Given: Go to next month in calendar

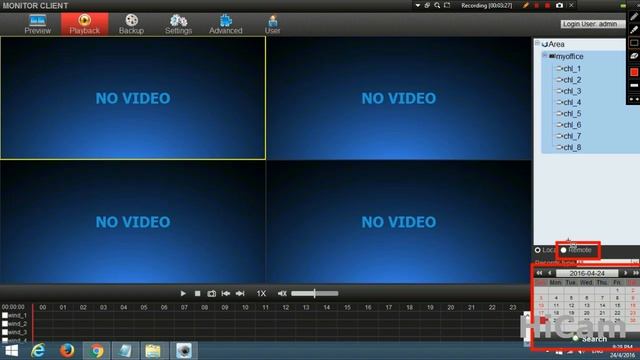Looking at the screenshot, I should pos(625,273).
